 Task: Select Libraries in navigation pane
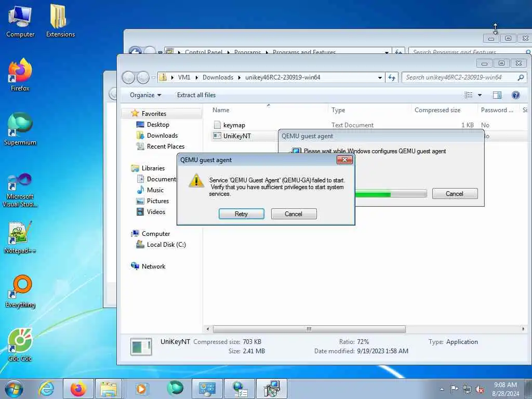(x=153, y=168)
